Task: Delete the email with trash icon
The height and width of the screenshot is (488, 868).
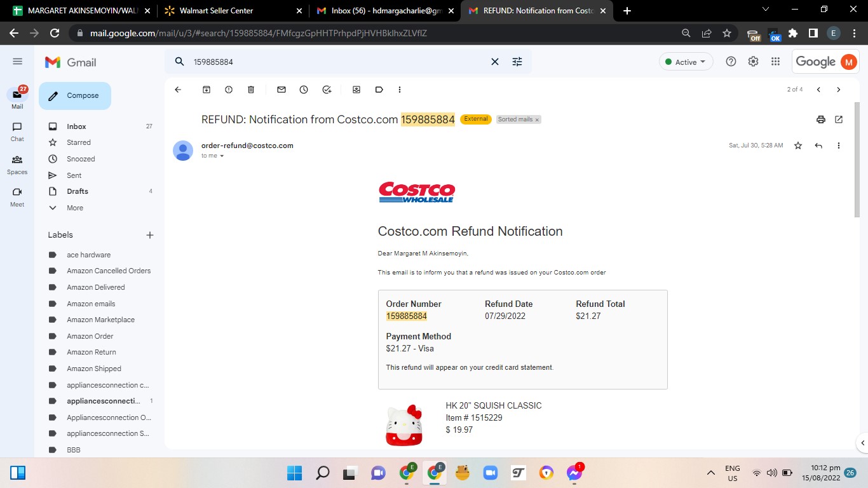Action: click(251, 90)
